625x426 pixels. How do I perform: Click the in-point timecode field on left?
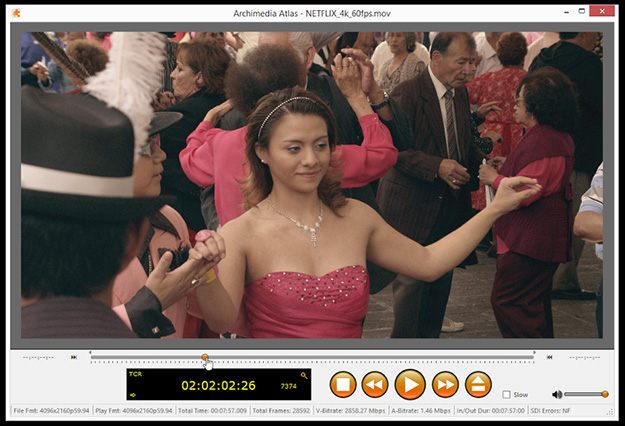coord(37,356)
